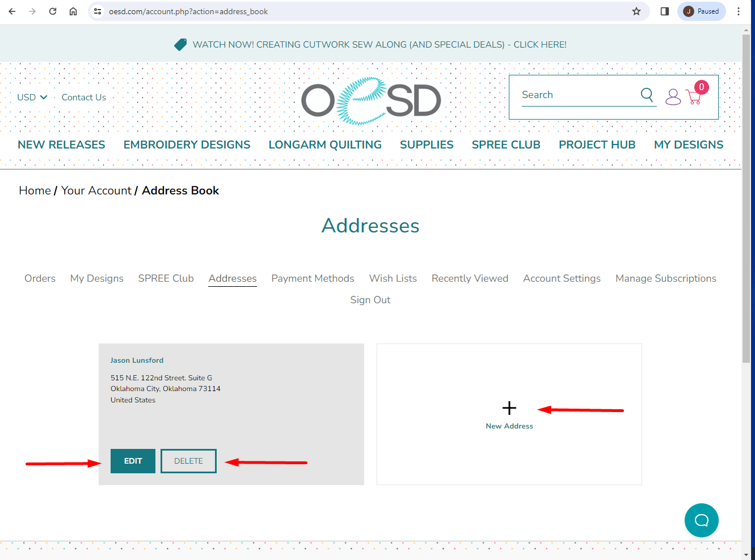This screenshot has width=755, height=560.
Task: Expand the USD currency dropdown
Action: 32,97
